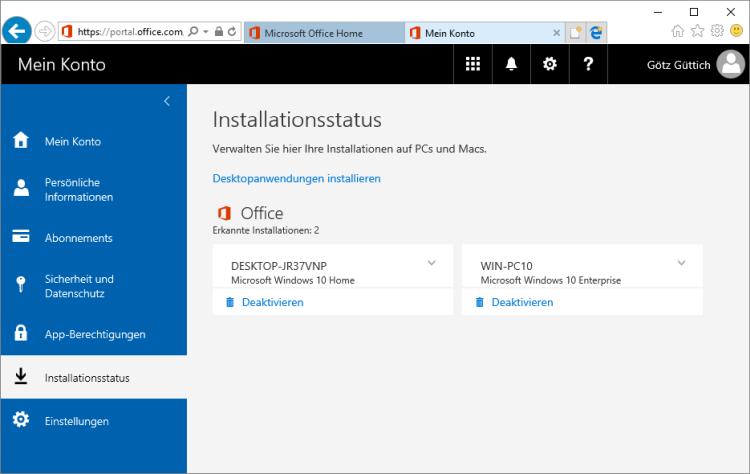This screenshot has width=750, height=474.
Task: Open Persönliche Informationen in sidebar
Action: (x=79, y=189)
